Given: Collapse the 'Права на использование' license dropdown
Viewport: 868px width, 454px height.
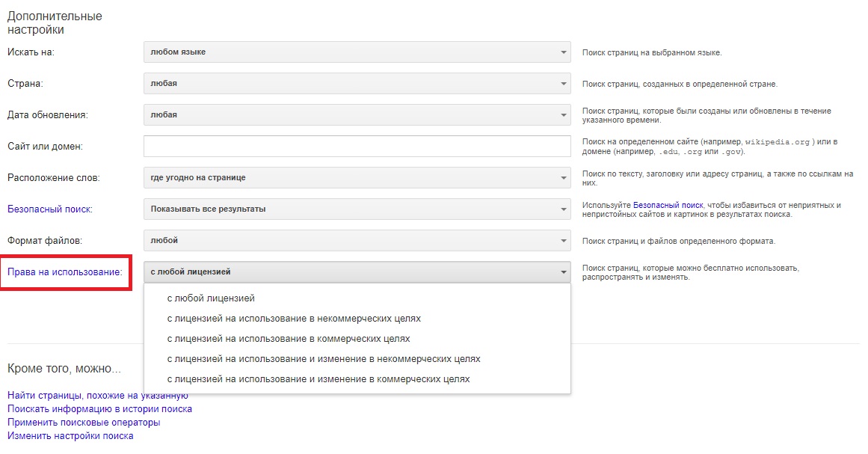Looking at the screenshot, I should click(x=357, y=272).
